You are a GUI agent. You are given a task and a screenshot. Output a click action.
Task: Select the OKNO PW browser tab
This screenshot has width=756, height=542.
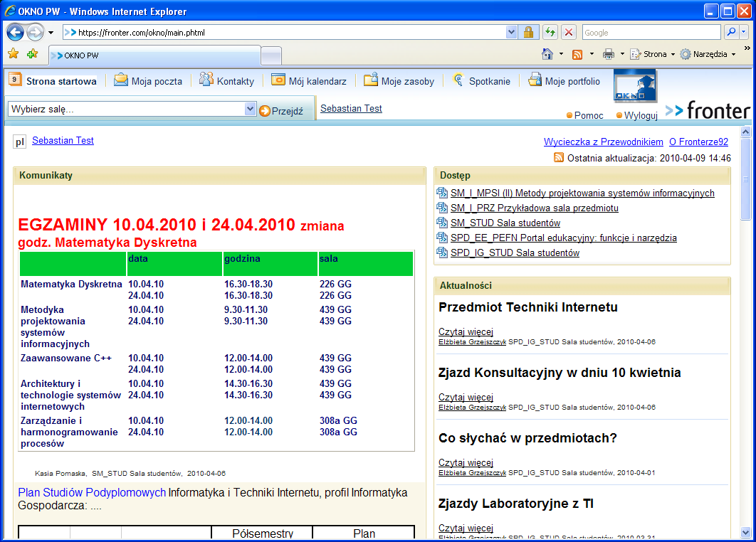click(154, 55)
